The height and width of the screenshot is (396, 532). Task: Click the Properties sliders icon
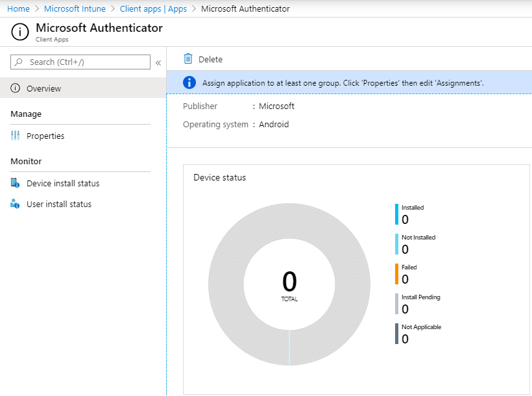tap(16, 136)
